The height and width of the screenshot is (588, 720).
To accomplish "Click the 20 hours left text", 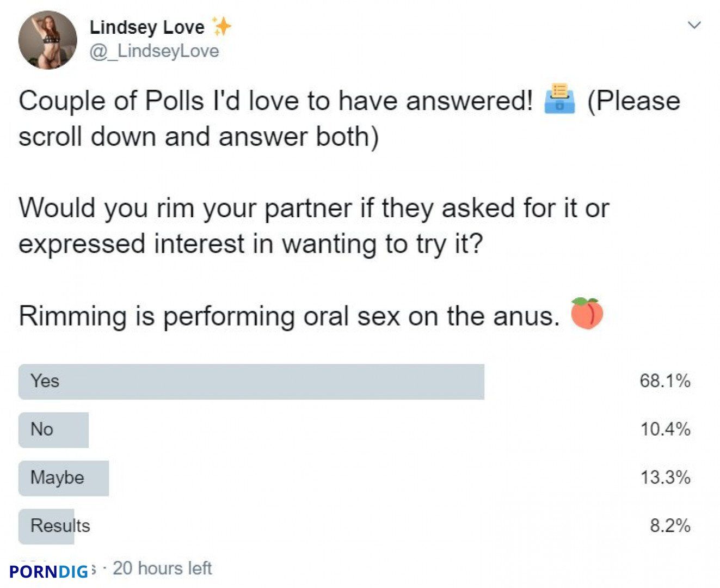I will pyautogui.click(x=162, y=568).
